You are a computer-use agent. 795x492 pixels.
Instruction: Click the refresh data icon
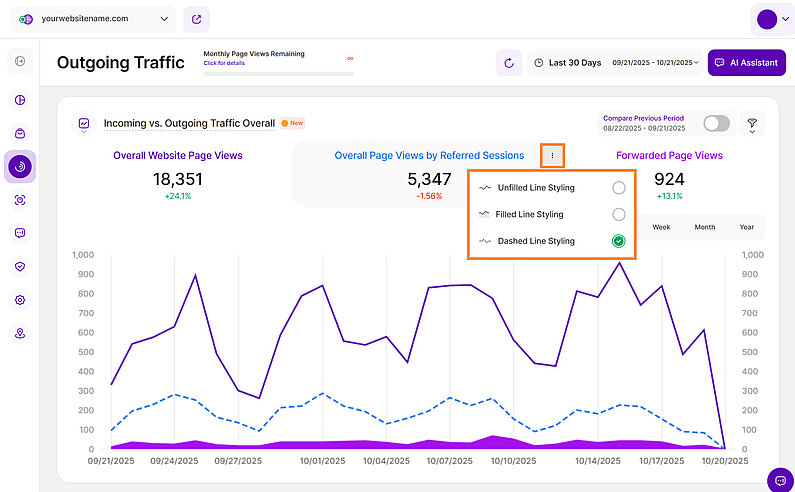509,63
